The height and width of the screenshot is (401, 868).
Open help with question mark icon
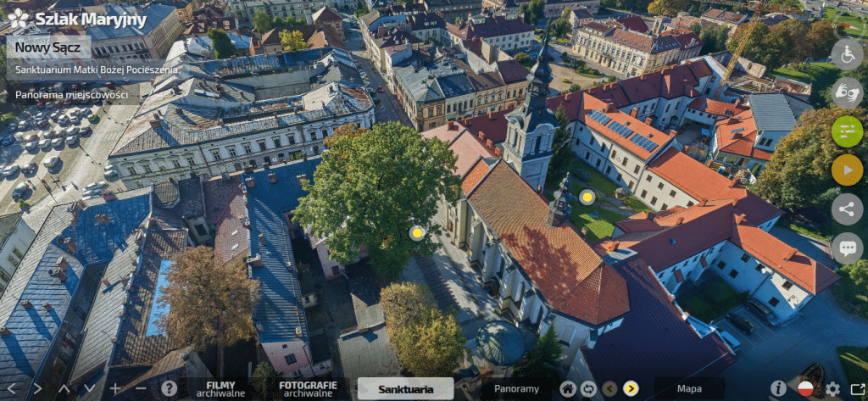169,388
